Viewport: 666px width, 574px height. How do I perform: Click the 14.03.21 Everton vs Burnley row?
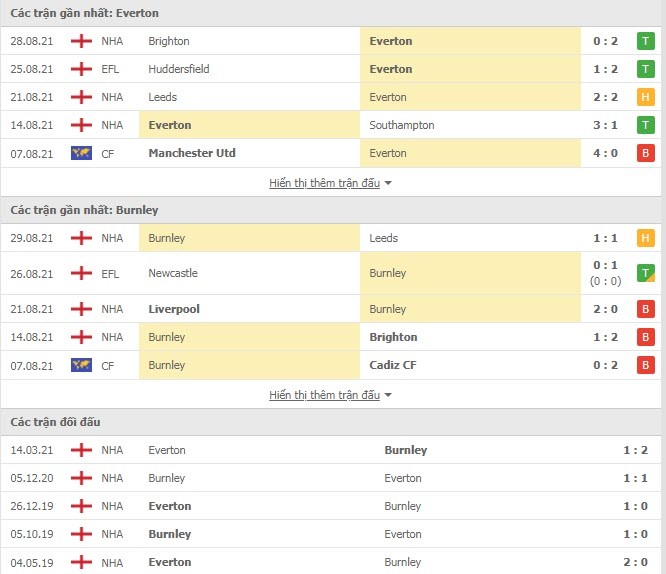pyautogui.click(x=333, y=450)
